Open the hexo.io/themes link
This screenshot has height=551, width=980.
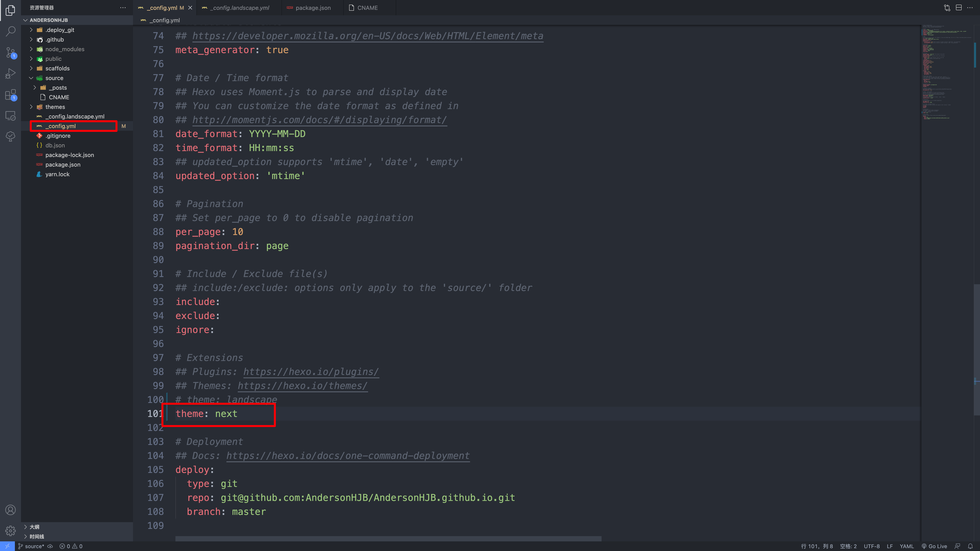click(303, 385)
